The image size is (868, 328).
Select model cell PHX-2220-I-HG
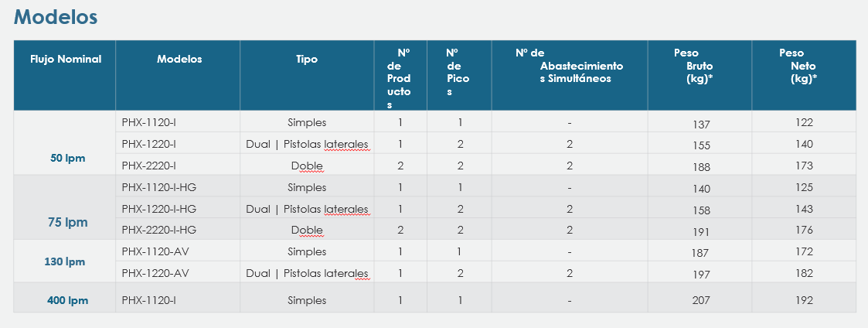tap(158, 230)
